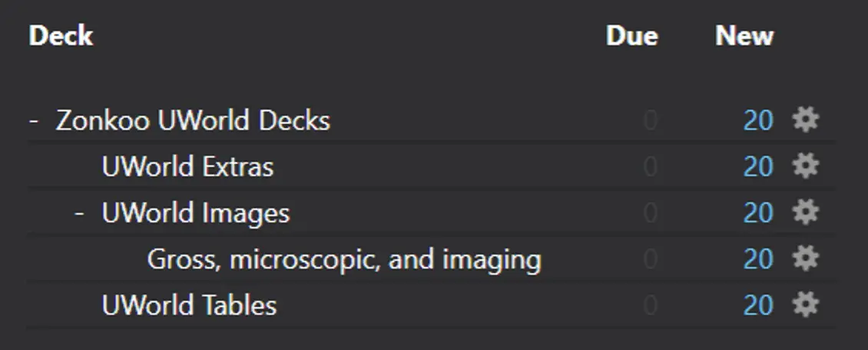Collapse the Zonkoo UWorld Decks tree
This screenshot has height=350, width=868.
pyautogui.click(x=35, y=120)
